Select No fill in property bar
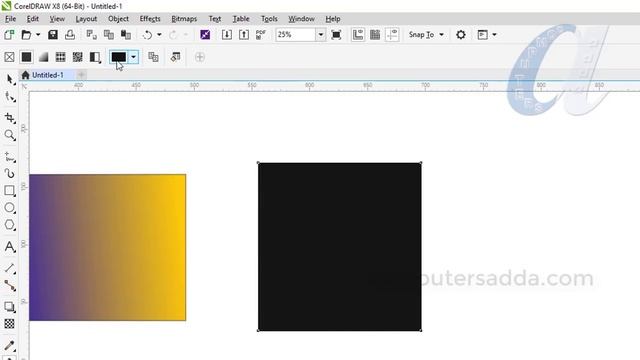The height and width of the screenshot is (360, 640). pyautogui.click(x=9, y=57)
